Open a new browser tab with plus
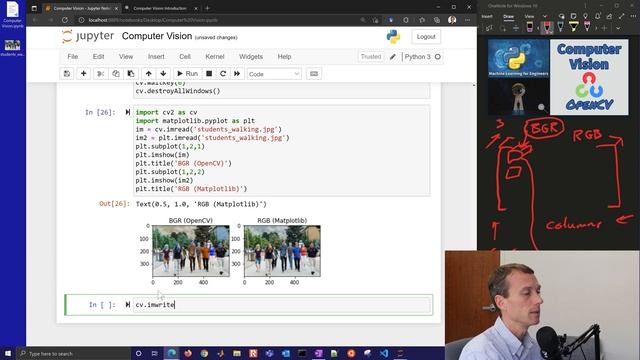 [x=207, y=8]
